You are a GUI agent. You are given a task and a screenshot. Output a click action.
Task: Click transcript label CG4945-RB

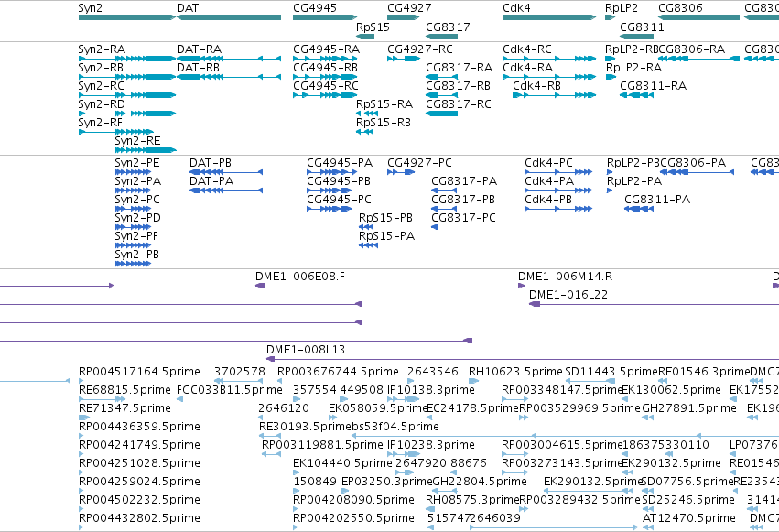[x=325, y=68]
